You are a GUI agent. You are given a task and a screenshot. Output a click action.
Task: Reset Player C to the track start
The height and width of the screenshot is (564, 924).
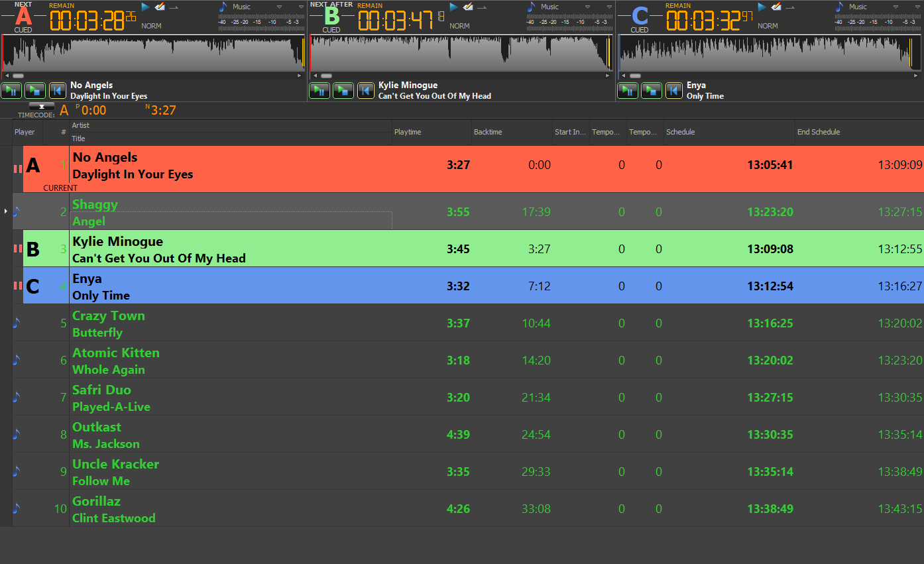pos(674,91)
